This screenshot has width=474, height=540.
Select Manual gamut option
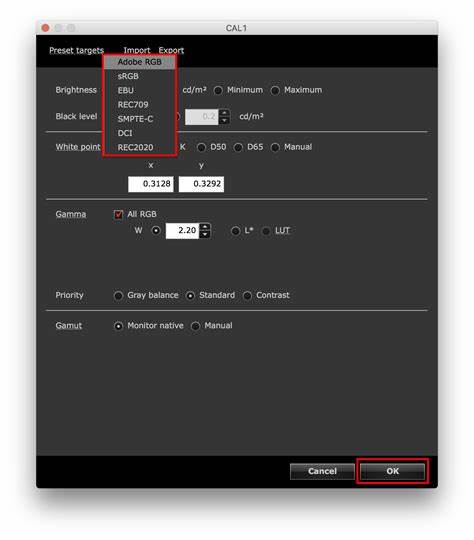pos(195,326)
